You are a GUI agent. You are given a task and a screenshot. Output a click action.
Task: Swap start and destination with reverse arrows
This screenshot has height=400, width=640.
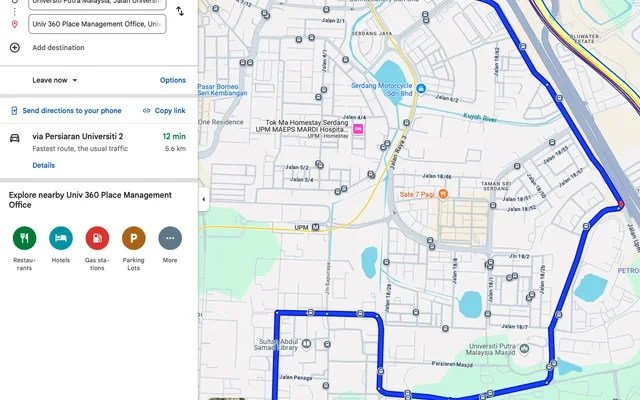tap(180, 11)
